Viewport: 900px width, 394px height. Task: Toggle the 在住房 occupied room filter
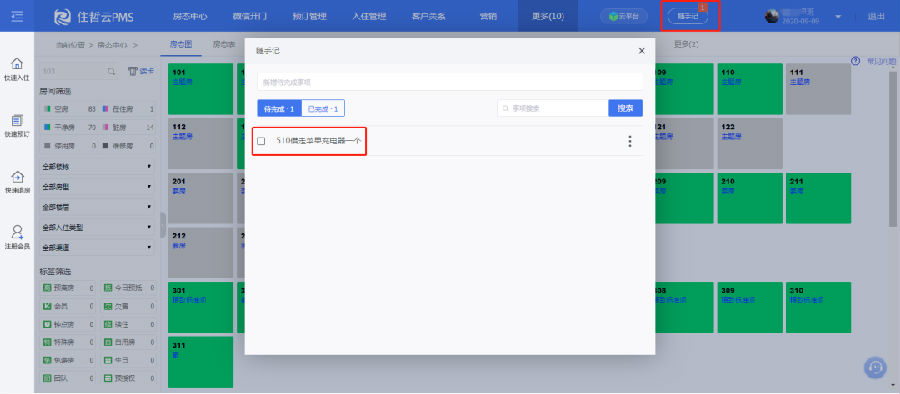pyautogui.click(x=127, y=109)
